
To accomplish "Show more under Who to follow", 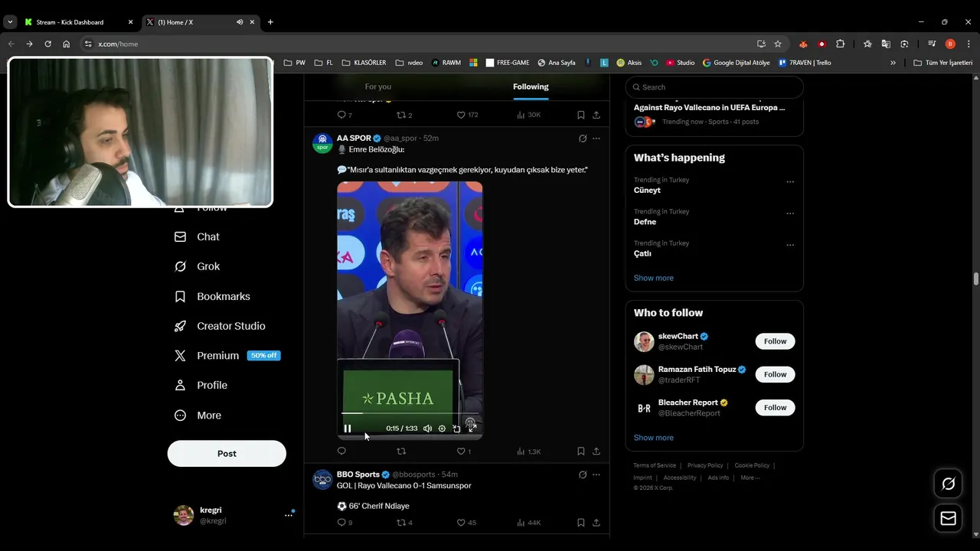I will (x=654, y=438).
